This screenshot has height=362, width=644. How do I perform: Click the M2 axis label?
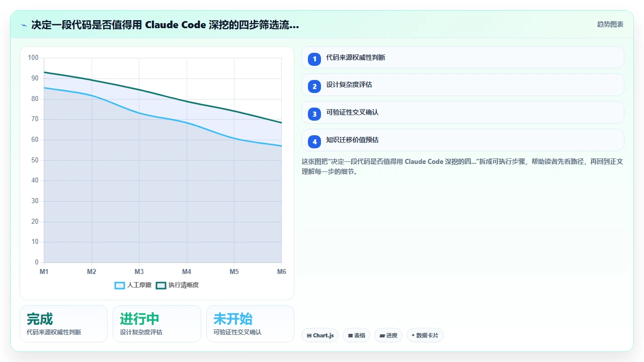92,271
